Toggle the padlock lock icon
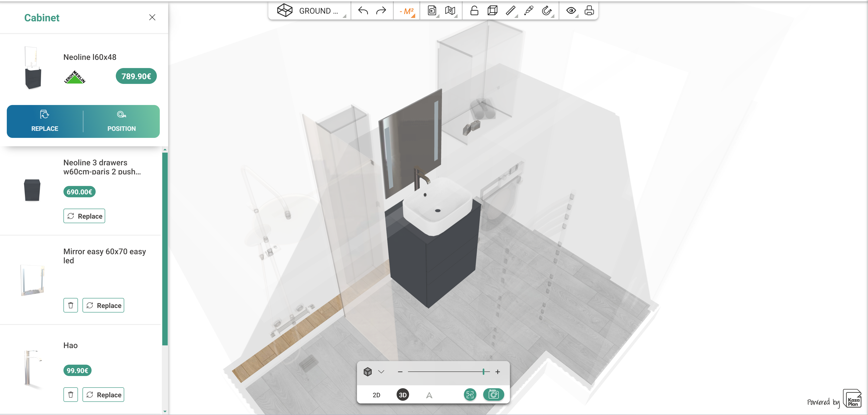Image resolution: width=868 pixels, height=415 pixels. coord(474,11)
